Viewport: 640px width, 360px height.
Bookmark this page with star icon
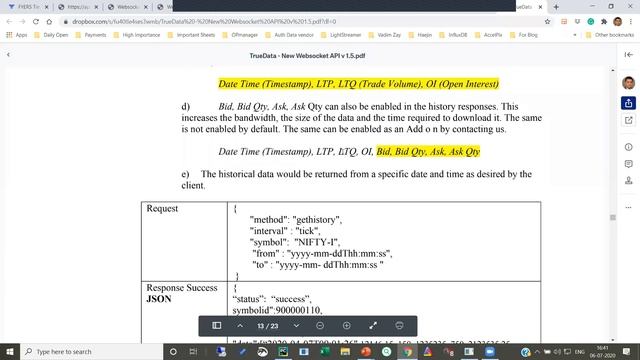(x=547, y=22)
